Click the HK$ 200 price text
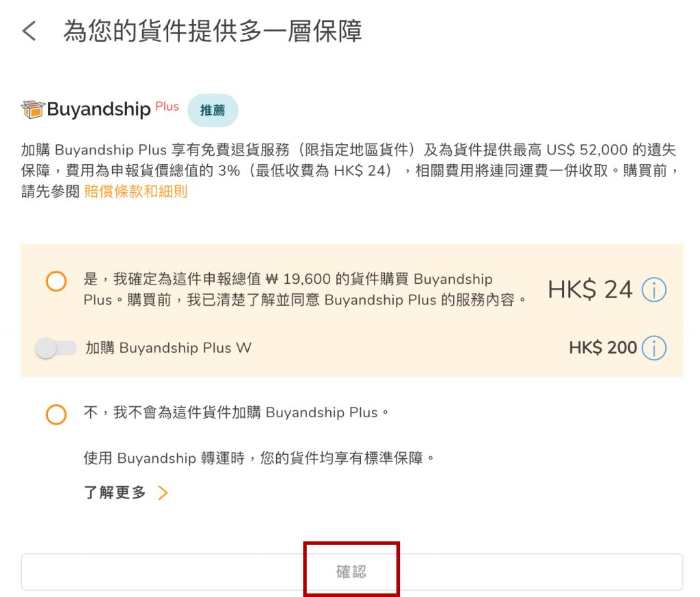Screen dimensions: 700x597 (x=602, y=348)
